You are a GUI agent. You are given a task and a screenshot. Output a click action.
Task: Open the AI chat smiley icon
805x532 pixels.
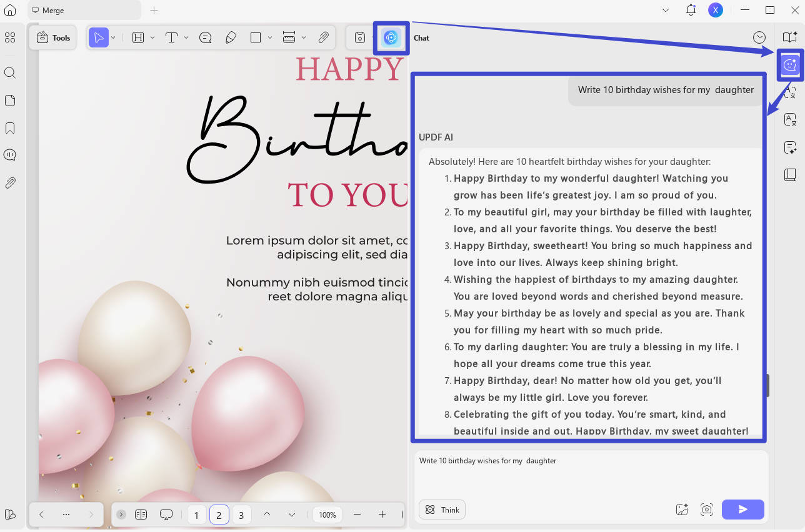790,64
